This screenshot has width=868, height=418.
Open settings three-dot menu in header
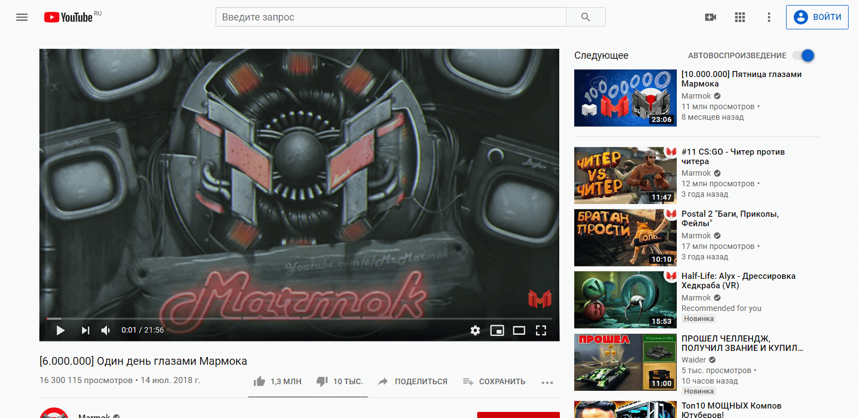769,17
